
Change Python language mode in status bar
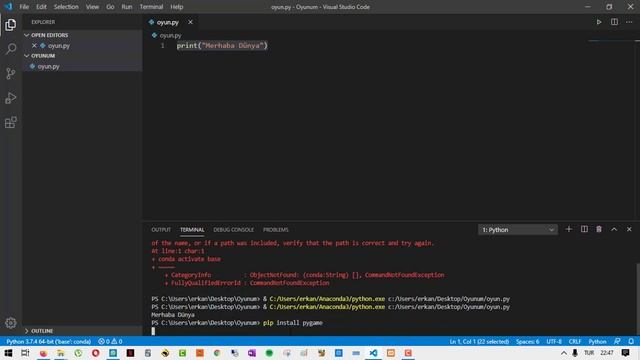(597, 341)
